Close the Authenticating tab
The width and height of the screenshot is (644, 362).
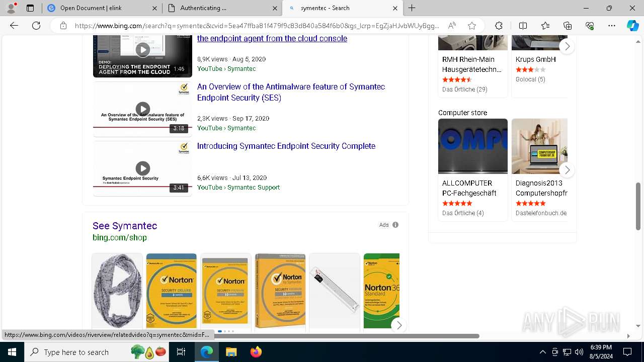point(275,8)
